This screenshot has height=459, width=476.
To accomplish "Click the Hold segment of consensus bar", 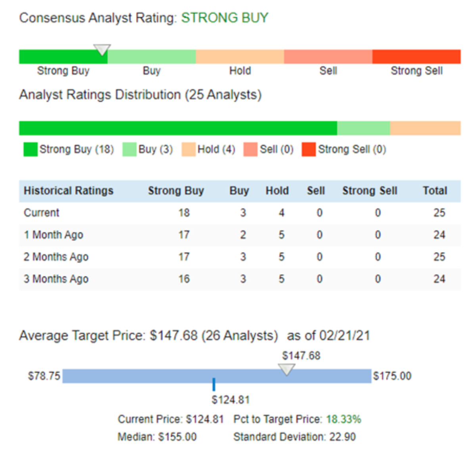I will pyautogui.click(x=240, y=57).
